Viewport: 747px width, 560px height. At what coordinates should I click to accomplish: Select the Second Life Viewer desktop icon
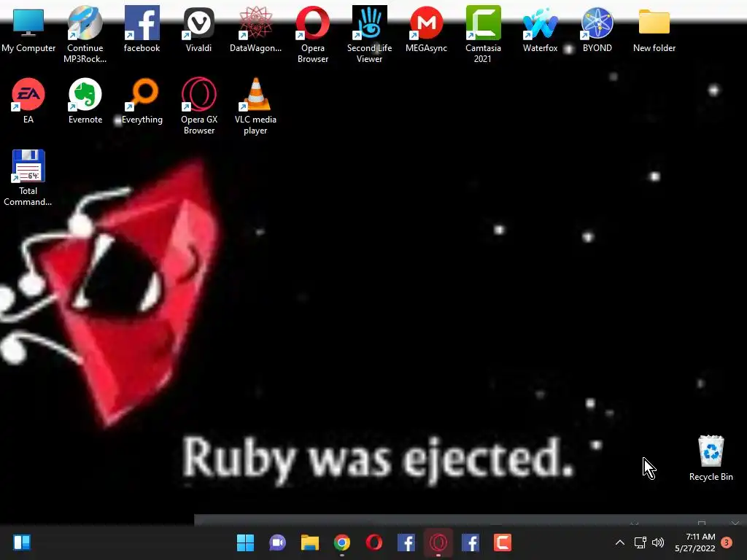click(x=369, y=34)
